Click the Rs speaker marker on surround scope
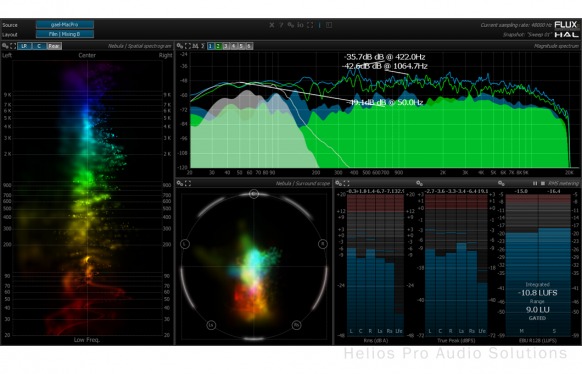Image resolution: width=582 pixels, height=374 pixels. tap(296, 325)
